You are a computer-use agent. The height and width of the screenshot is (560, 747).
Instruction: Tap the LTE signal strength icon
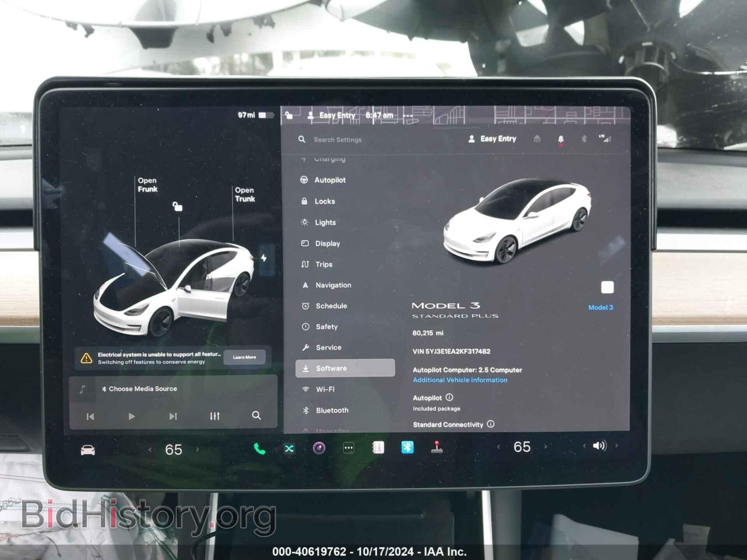[605, 138]
